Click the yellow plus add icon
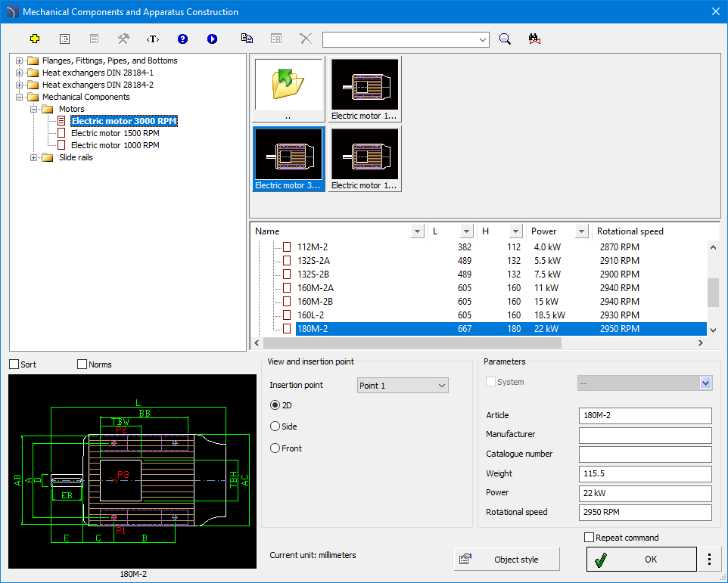This screenshot has width=728, height=583. [34, 39]
